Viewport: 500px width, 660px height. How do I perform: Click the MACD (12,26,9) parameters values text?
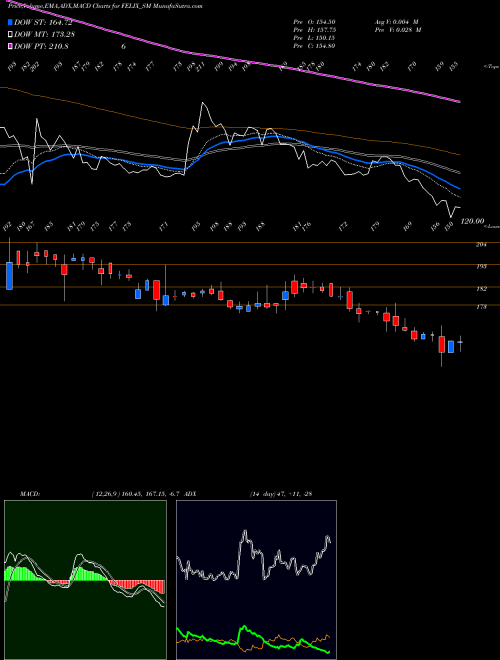coord(136,494)
